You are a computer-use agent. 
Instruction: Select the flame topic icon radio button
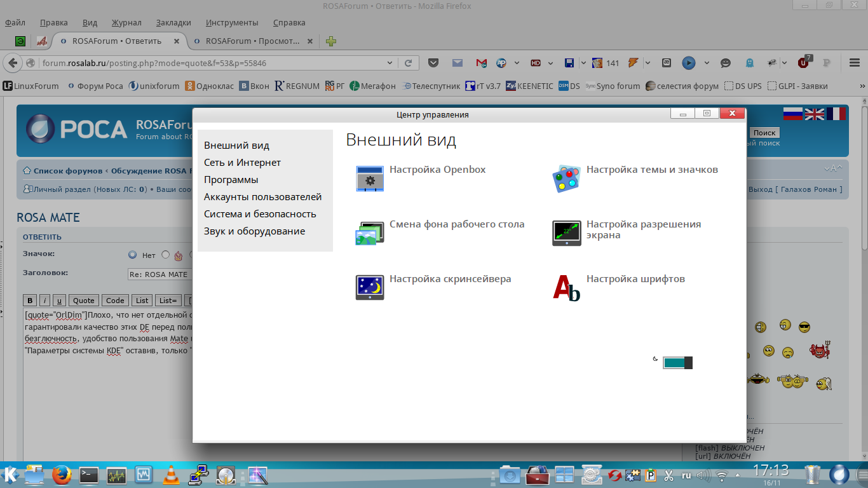coord(166,255)
